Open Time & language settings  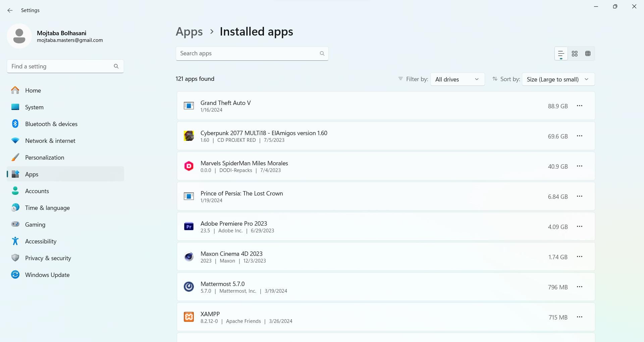pyautogui.click(x=65, y=208)
